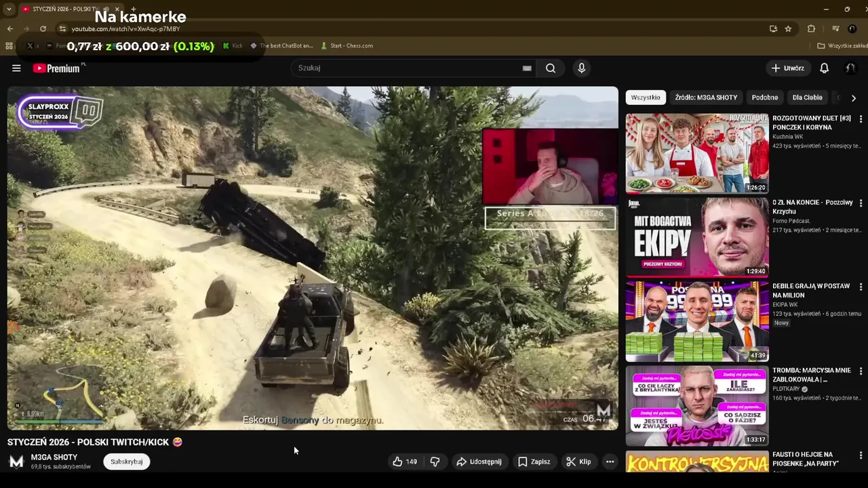This screenshot has height=488, width=868.
Task: Select the Podobne filter chip
Action: click(765, 98)
